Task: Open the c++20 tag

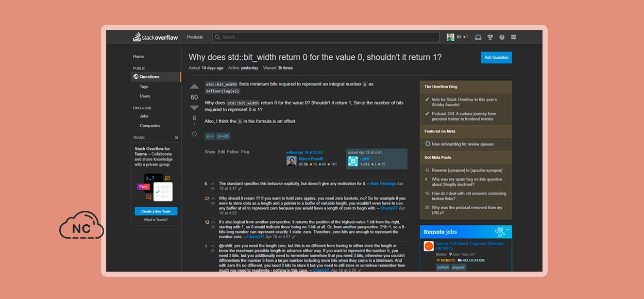Action: coord(224,136)
